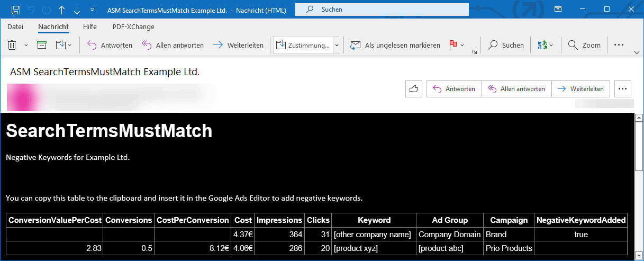Click Weiterleiten in message header
Screen dimensions: 644x261
click(x=581, y=89)
